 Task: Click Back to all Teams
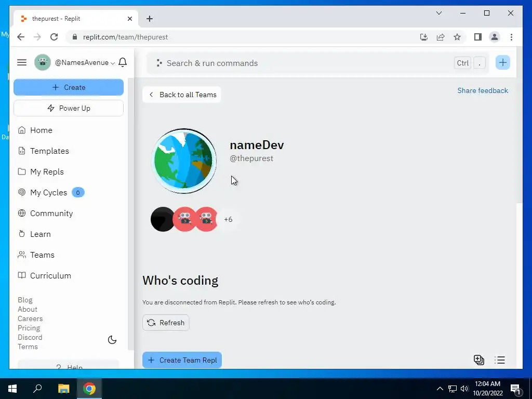[182, 95]
